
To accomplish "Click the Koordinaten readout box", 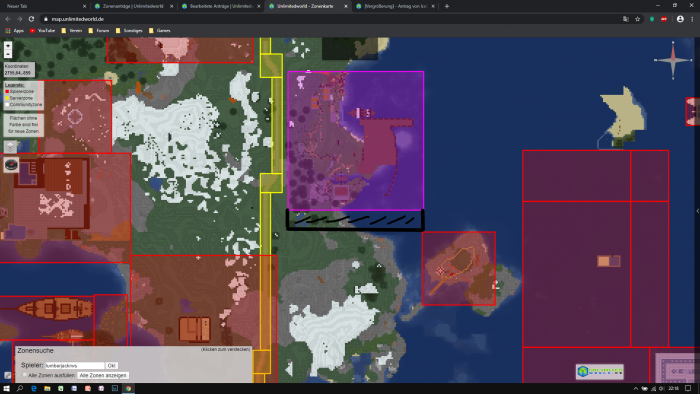I will (x=19, y=69).
